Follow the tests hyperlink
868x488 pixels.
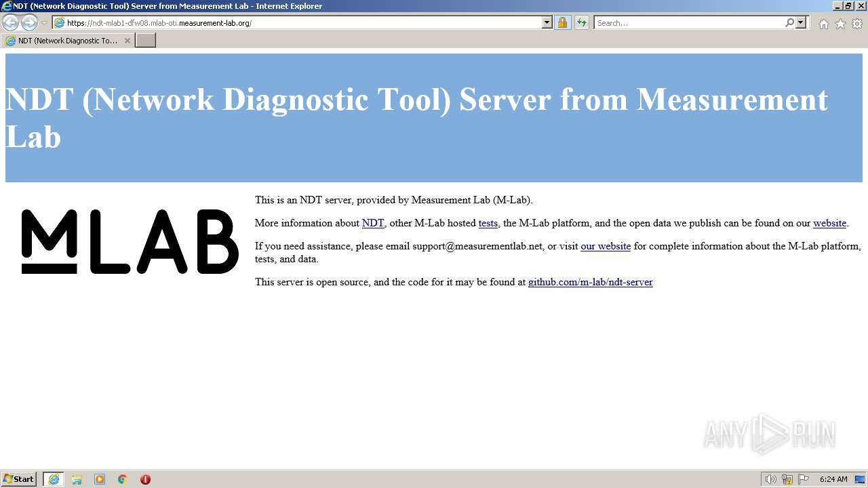pyautogui.click(x=488, y=223)
